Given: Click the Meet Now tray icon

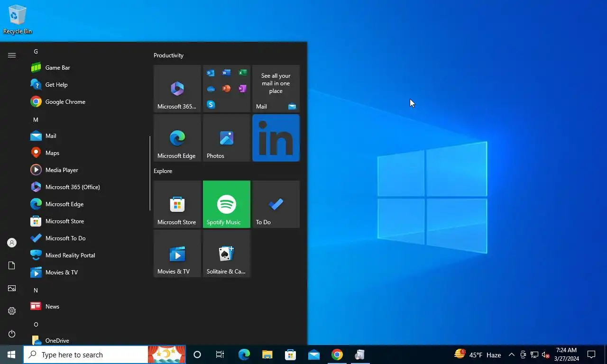Looking at the screenshot, I should pyautogui.click(x=523, y=355).
